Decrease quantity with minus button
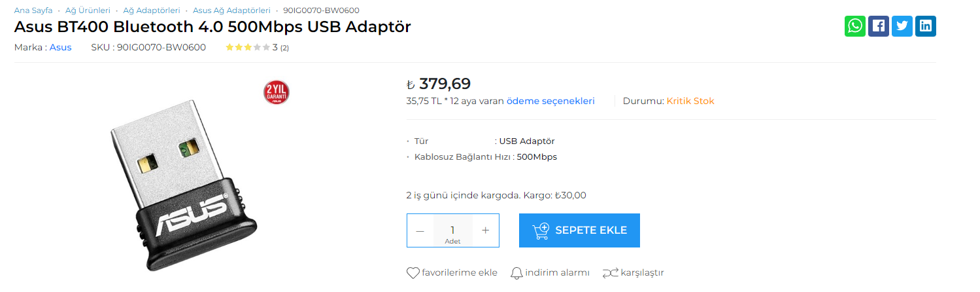 [420, 230]
